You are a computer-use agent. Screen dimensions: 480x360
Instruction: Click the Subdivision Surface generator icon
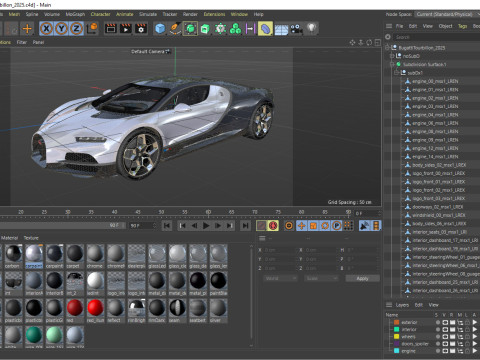tap(190, 29)
